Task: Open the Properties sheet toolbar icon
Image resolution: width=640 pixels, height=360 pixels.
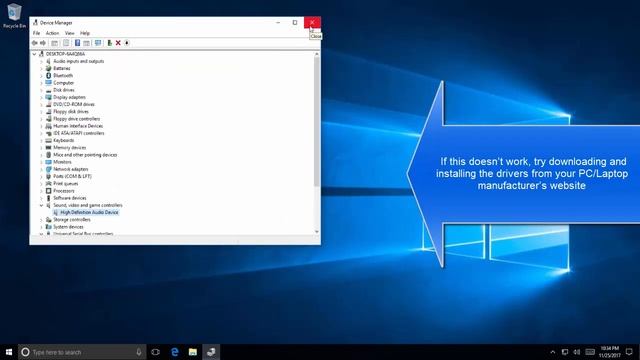Action: tap(66, 43)
